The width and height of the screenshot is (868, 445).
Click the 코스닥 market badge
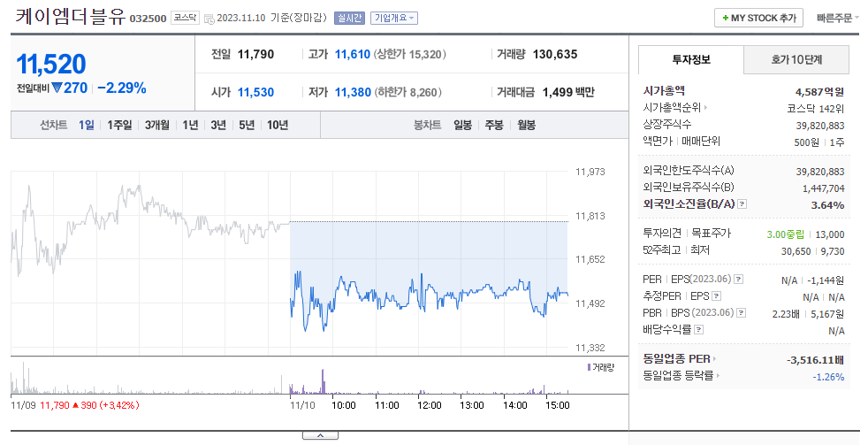(x=185, y=18)
